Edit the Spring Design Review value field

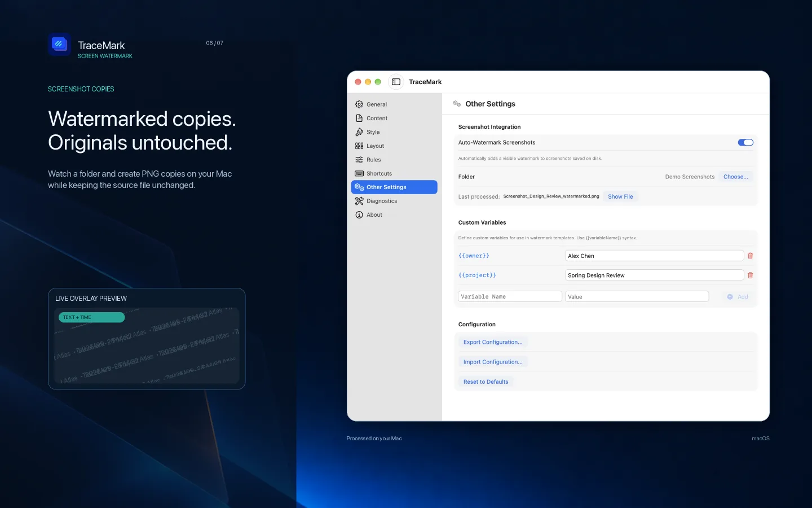click(x=654, y=275)
